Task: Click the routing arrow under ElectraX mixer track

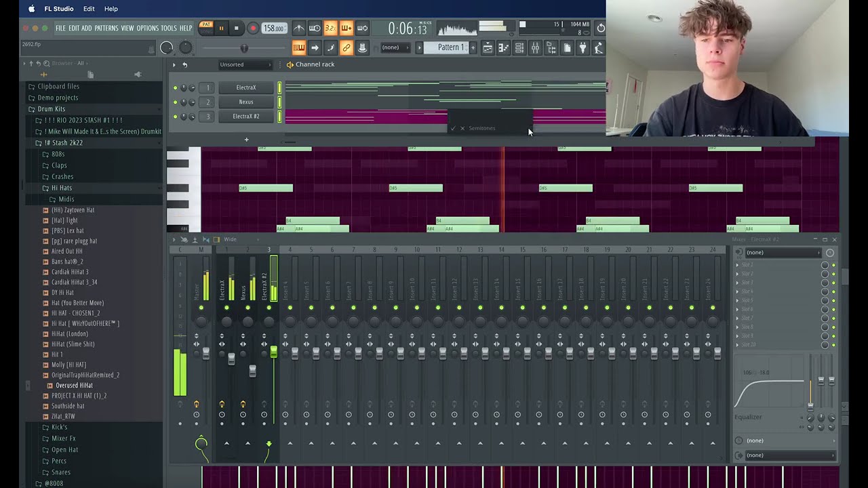Action: (226, 443)
